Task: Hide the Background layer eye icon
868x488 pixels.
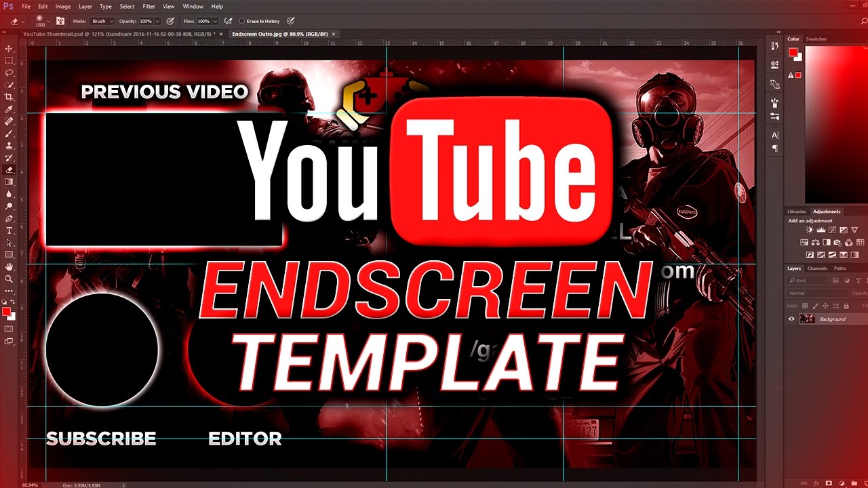Action: [x=791, y=319]
